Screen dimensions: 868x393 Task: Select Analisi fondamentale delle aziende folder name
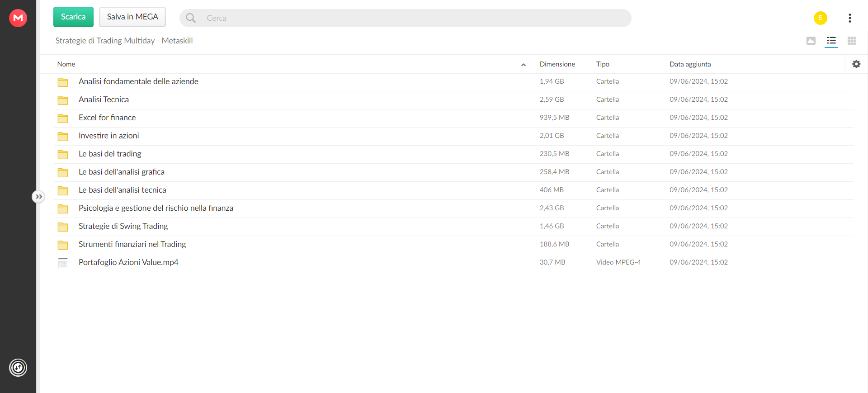pyautogui.click(x=138, y=81)
